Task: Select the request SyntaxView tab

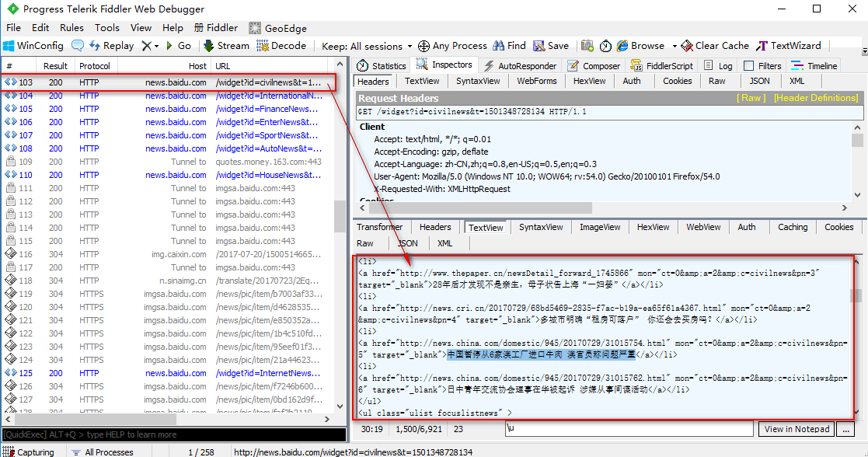Action: (478, 81)
